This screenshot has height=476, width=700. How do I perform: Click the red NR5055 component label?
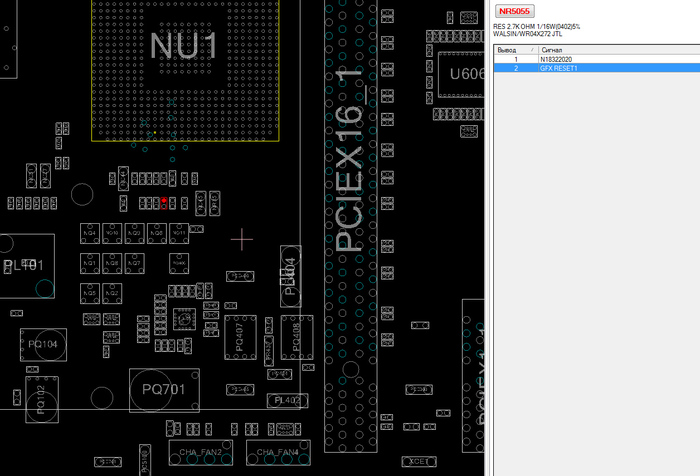(x=515, y=11)
